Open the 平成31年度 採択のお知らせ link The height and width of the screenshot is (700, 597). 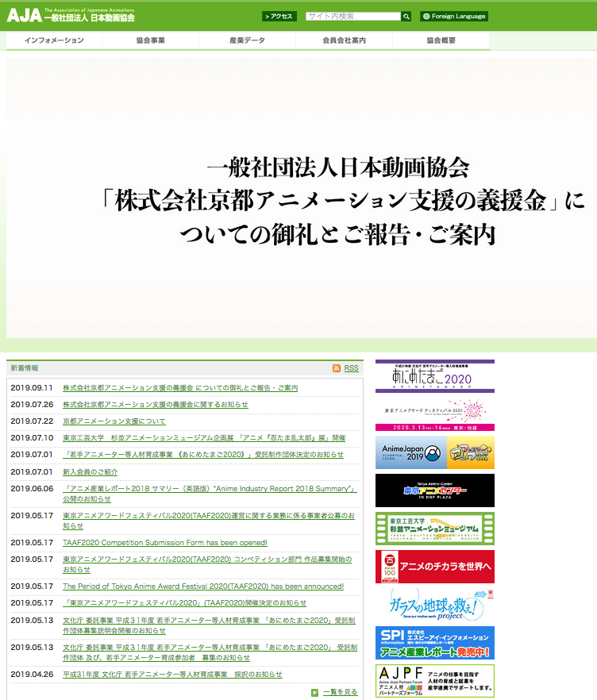(173, 675)
